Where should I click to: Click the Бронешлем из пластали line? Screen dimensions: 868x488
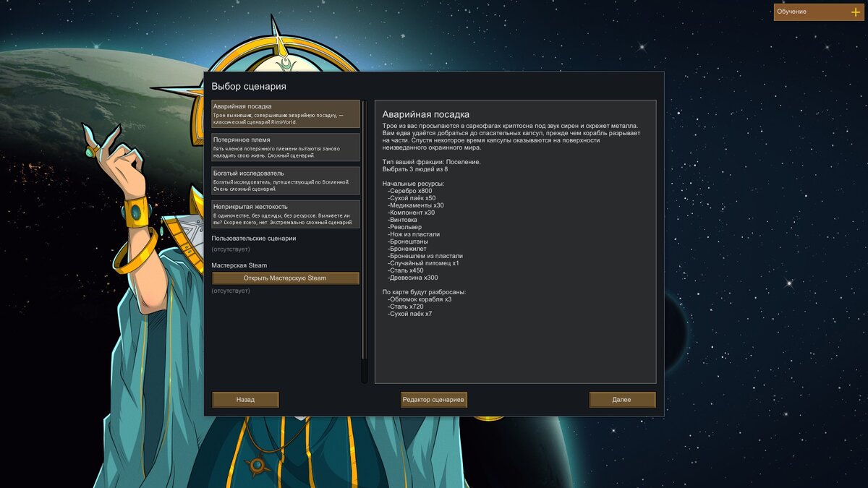point(425,256)
